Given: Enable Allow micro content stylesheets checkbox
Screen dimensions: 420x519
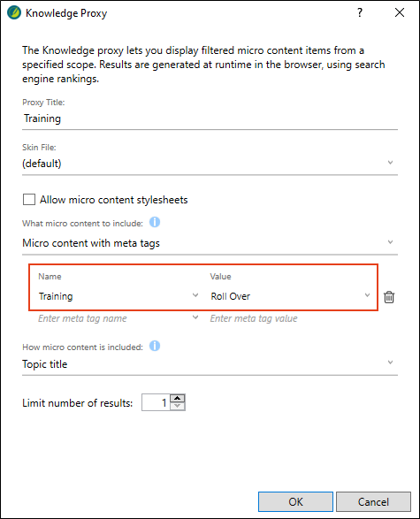Looking at the screenshot, I should [x=29, y=200].
